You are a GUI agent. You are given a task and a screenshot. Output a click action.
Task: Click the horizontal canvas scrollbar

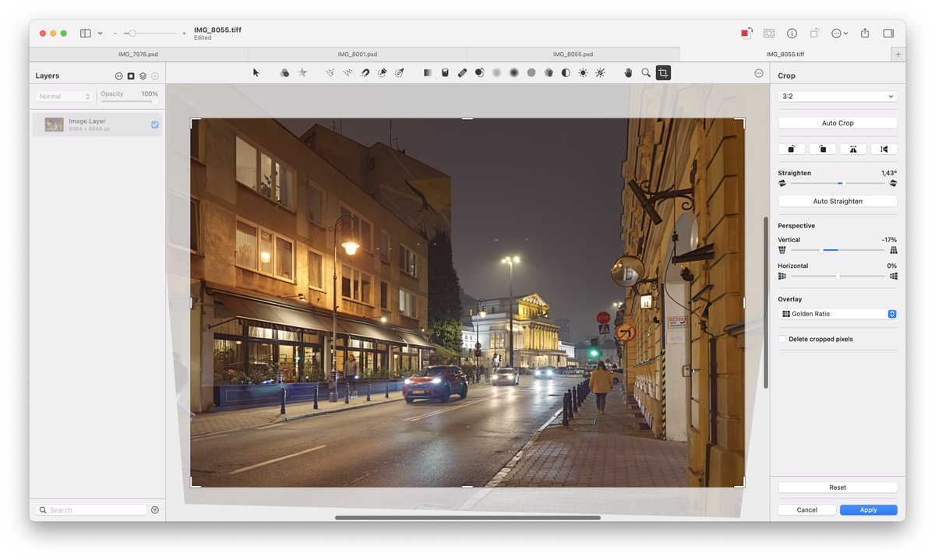click(467, 517)
